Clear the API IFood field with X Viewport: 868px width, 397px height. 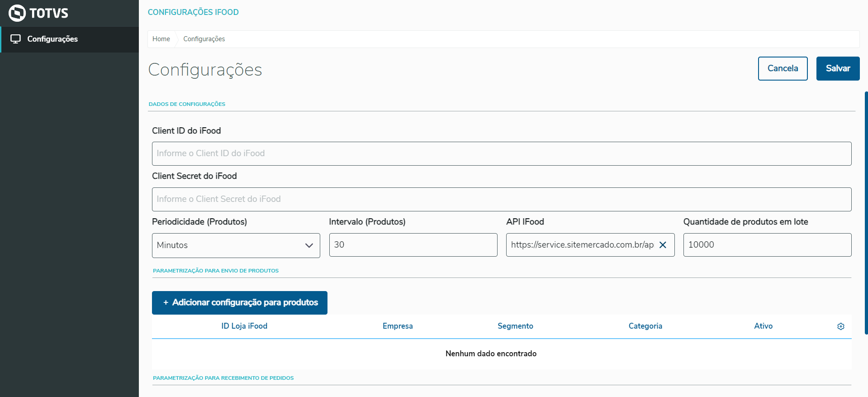pyautogui.click(x=663, y=245)
